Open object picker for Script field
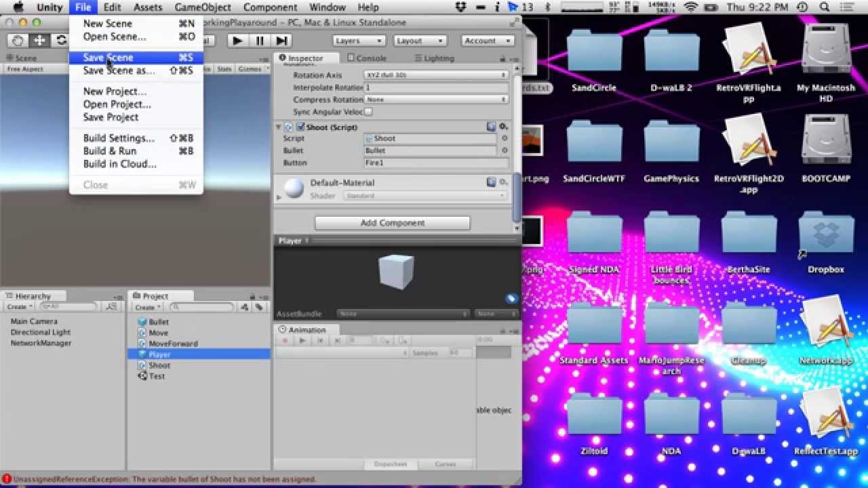Viewport: 868px width, 488px height. point(505,138)
